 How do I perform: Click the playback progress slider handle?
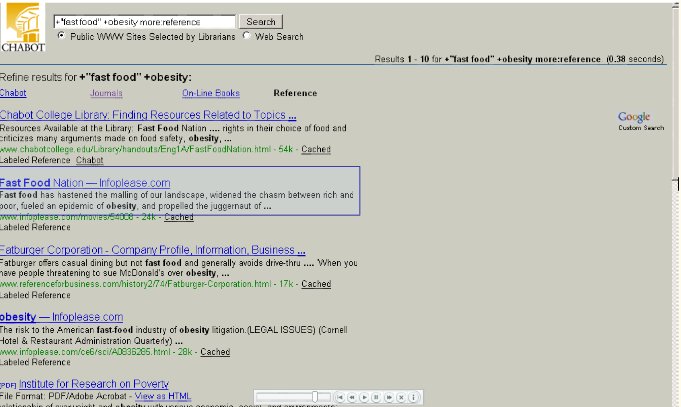[315, 397]
